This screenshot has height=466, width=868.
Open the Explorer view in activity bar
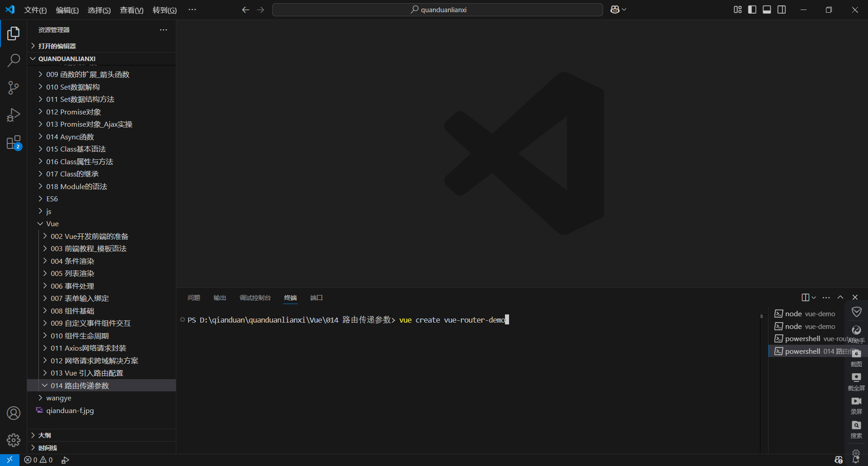pyautogui.click(x=14, y=33)
